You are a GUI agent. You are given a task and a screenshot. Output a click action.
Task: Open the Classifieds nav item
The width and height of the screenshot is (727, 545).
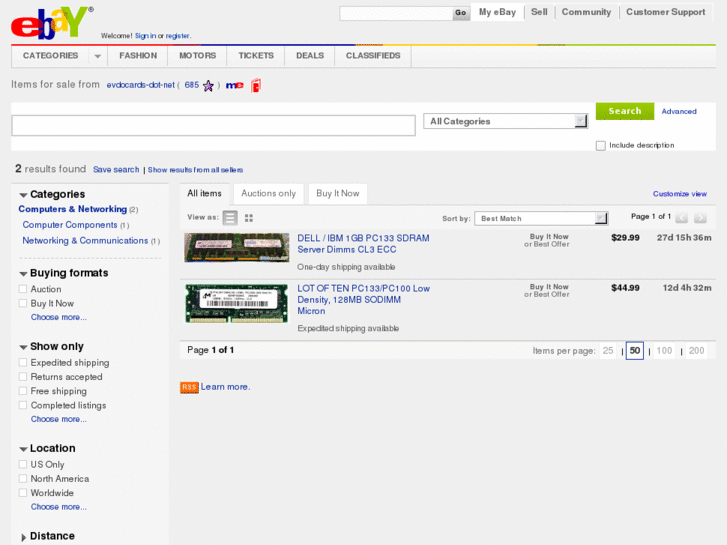373,56
